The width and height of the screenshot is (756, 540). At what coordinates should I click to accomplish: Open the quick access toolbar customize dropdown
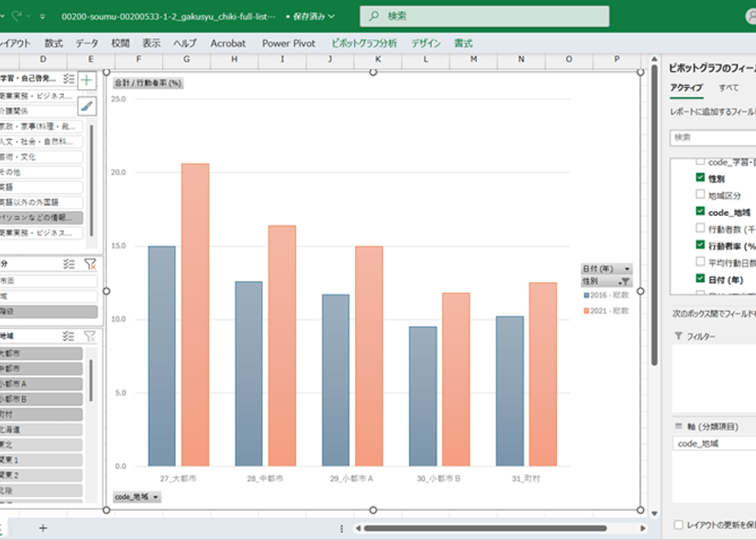point(43,16)
